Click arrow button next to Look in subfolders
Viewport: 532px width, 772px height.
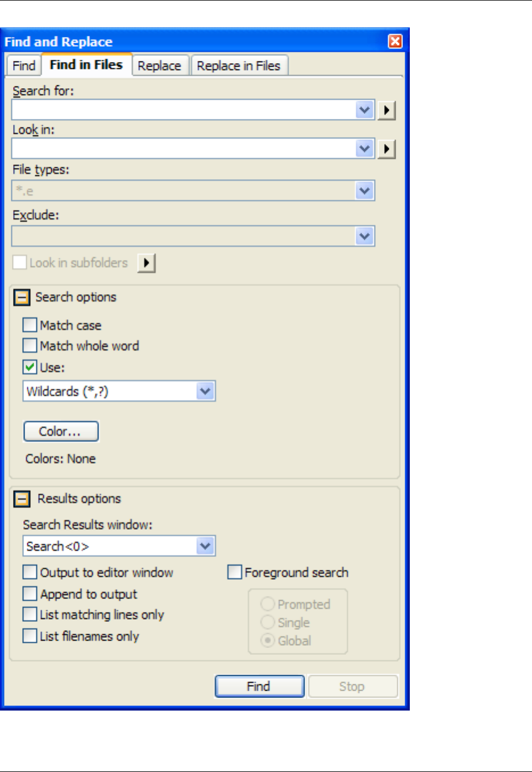pyautogui.click(x=146, y=263)
